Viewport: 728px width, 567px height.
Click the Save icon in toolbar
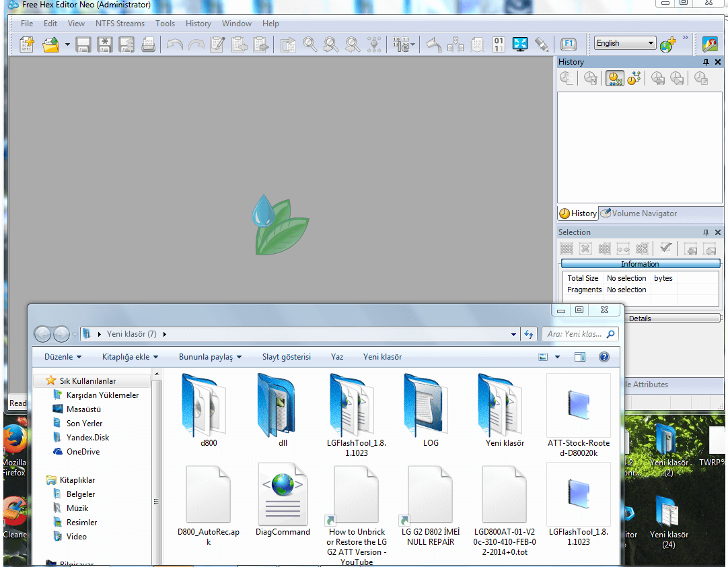(83, 44)
